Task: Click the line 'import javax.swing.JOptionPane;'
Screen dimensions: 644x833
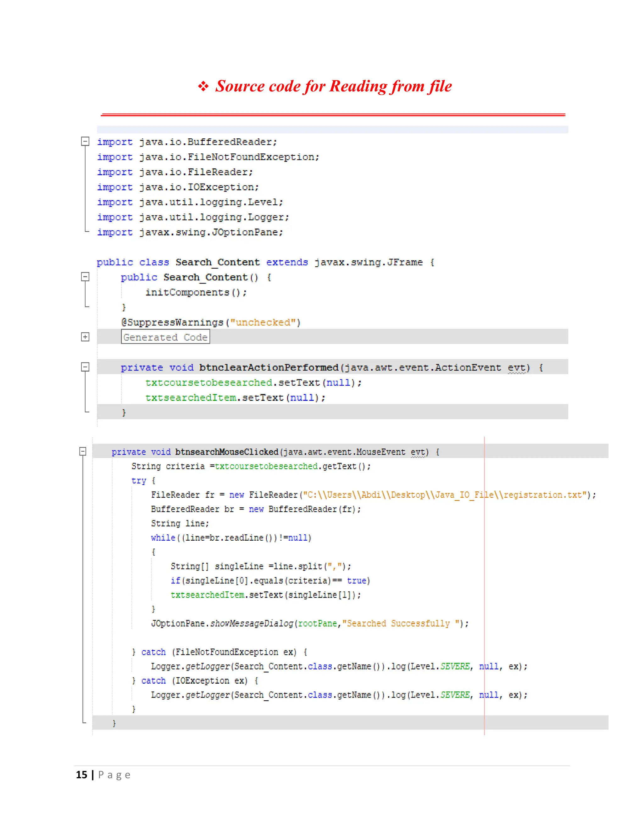Action: (190, 232)
